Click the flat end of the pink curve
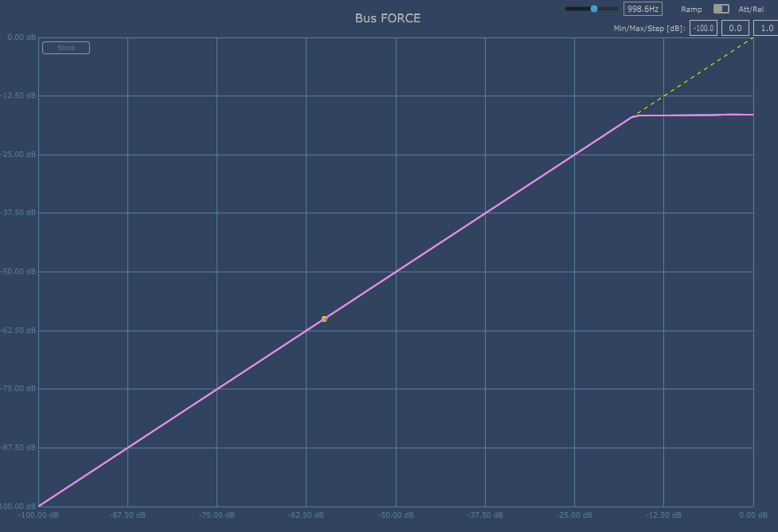The width and height of the screenshot is (778, 532). (x=751, y=115)
